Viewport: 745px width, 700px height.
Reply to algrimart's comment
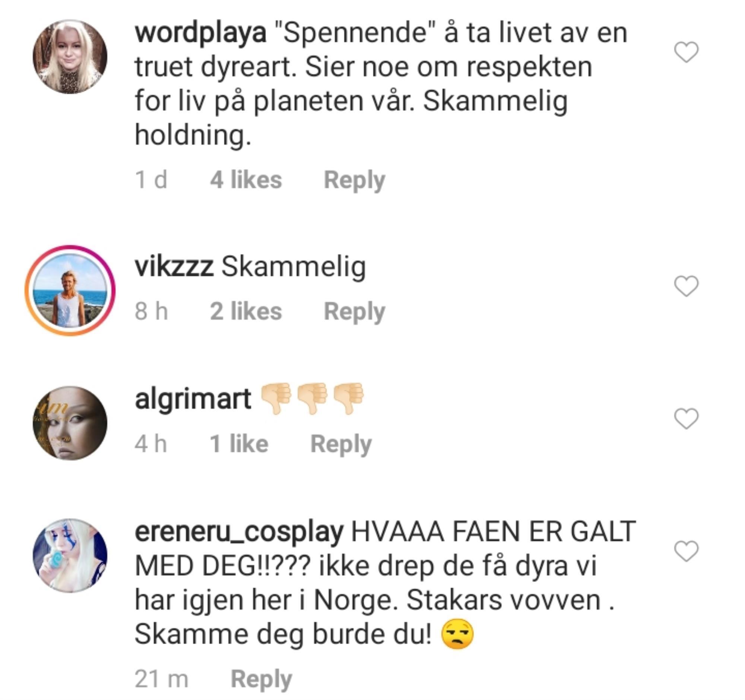point(340,444)
